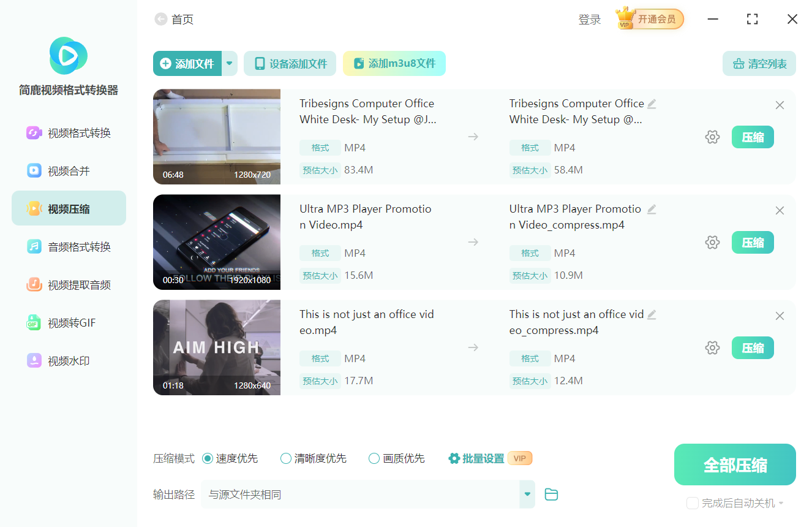Click the 视频格式转换 sidebar icon

(34, 133)
